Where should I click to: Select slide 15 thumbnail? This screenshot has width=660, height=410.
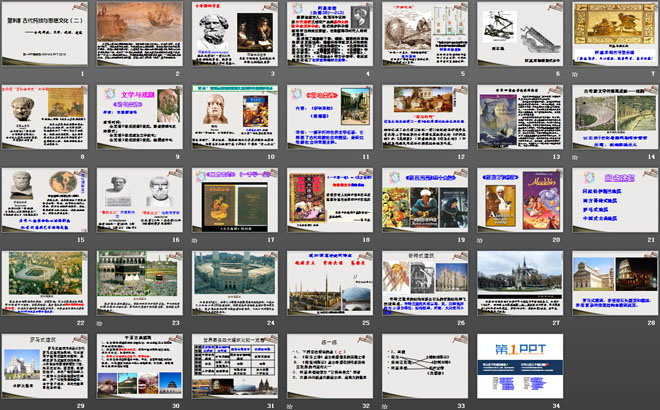(45, 200)
